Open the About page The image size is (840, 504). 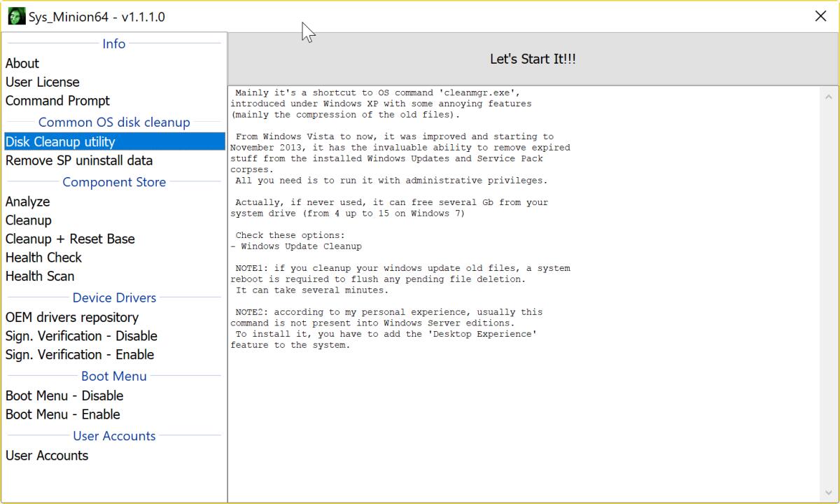click(22, 63)
